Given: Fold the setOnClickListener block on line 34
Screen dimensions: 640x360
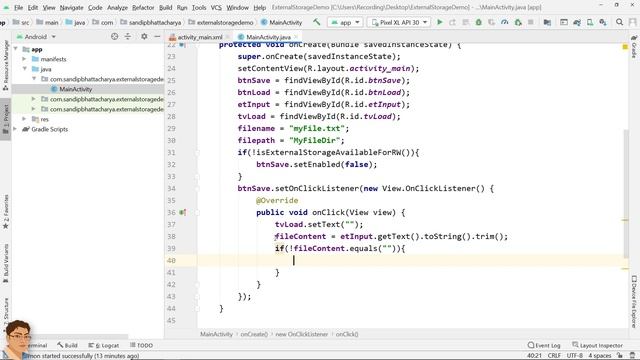Looking at the screenshot, I should tap(197, 189).
